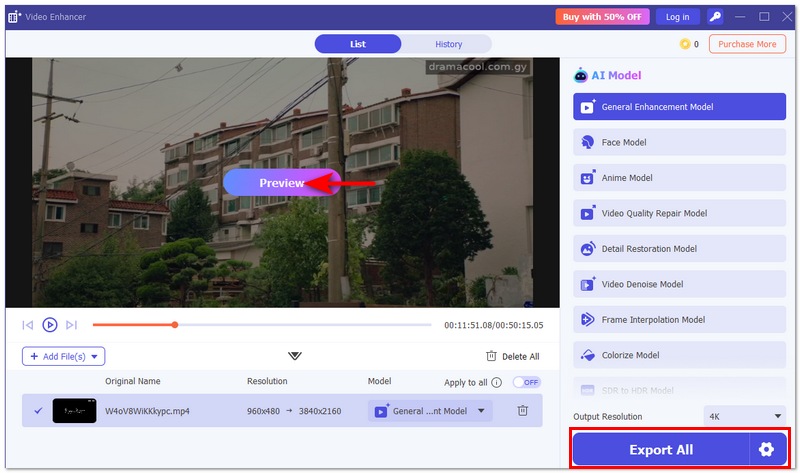The width and height of the screenshot is (800, 473).
Task: Select the Face Model option
Action: pos(679,142)
